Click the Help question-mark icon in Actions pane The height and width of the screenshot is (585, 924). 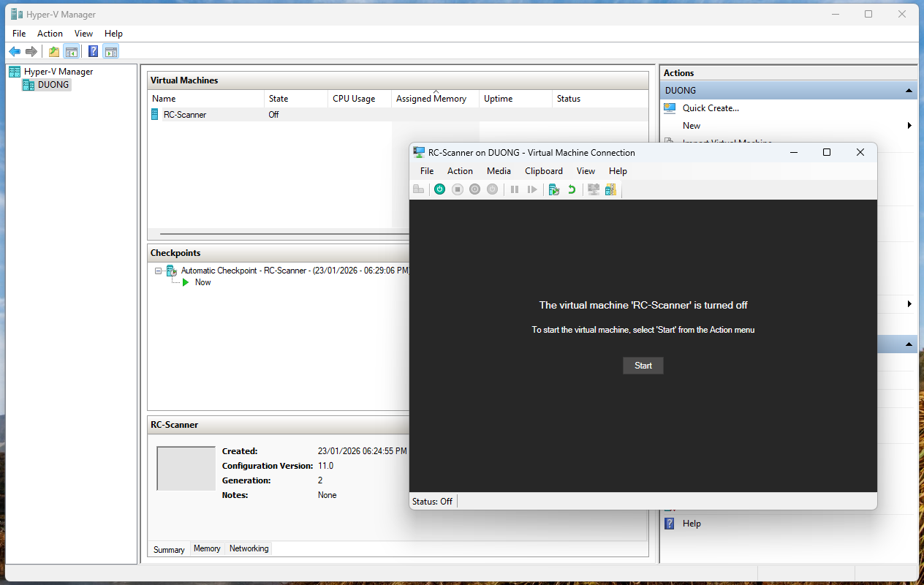coord(670,524)
